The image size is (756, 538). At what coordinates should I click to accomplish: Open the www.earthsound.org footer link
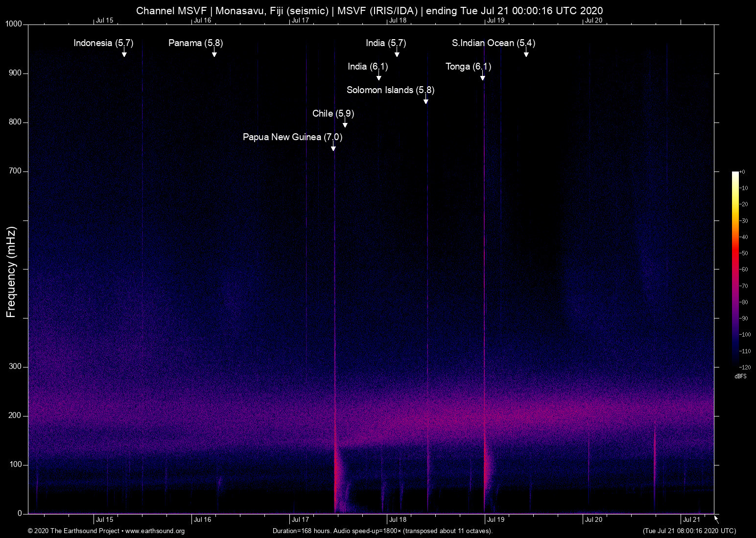click(155, 531)
